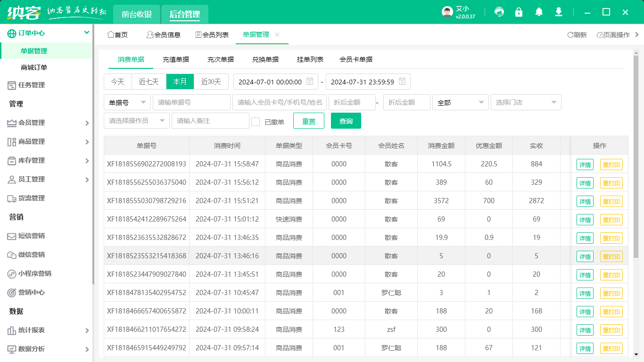Open the 选择门店 dropdown
Viewport: 644px width, 362px height.
click(526, 102)
